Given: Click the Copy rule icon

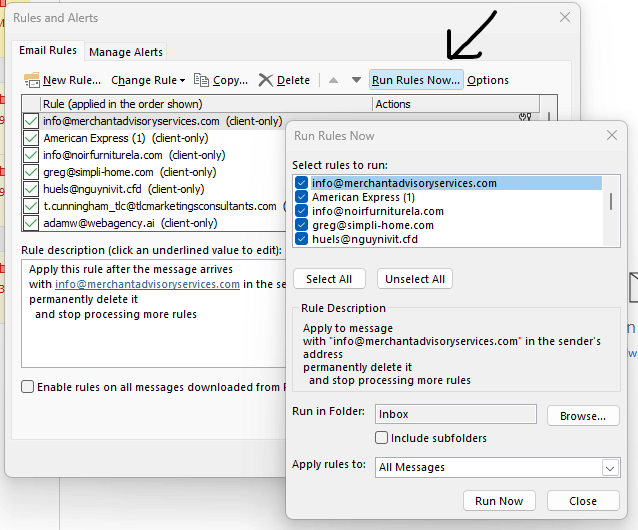Looking at the screenshot, I should coord(201,80).
